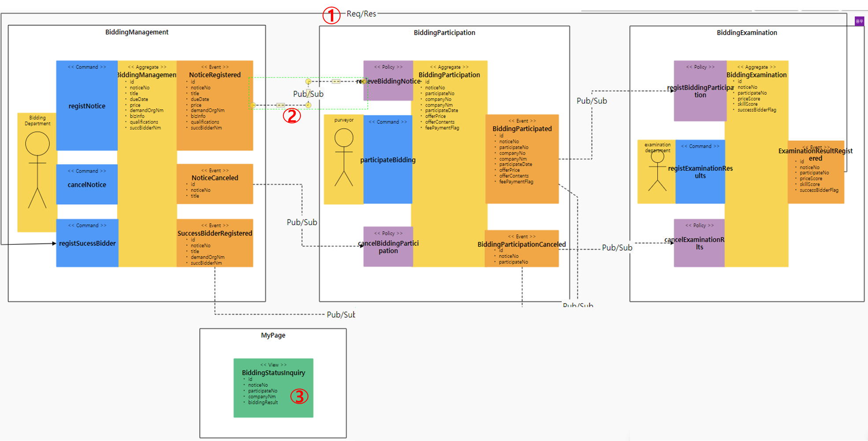868x441 pixels.
Task: Select the examination department actor figure
Action: (x=657, y=171)
